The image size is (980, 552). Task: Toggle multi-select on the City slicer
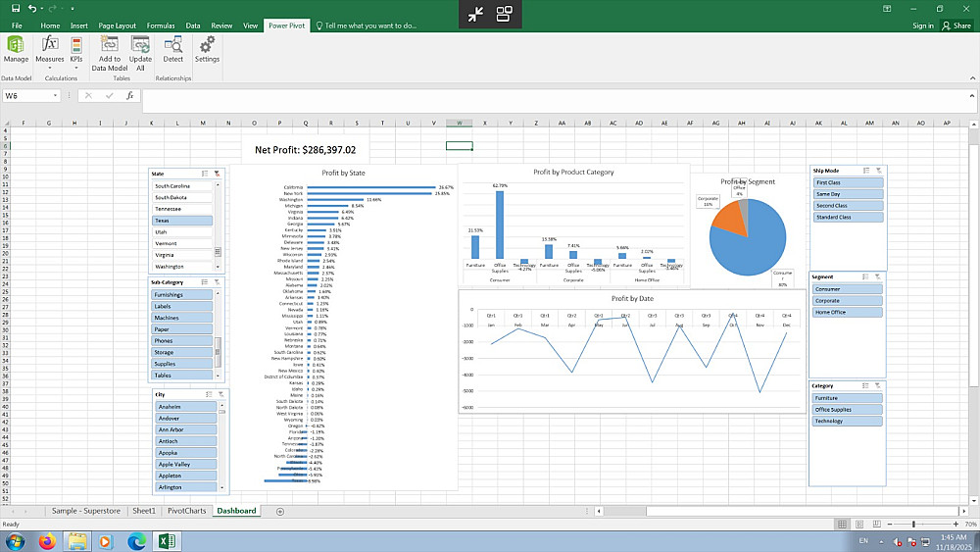click(209, 394)
